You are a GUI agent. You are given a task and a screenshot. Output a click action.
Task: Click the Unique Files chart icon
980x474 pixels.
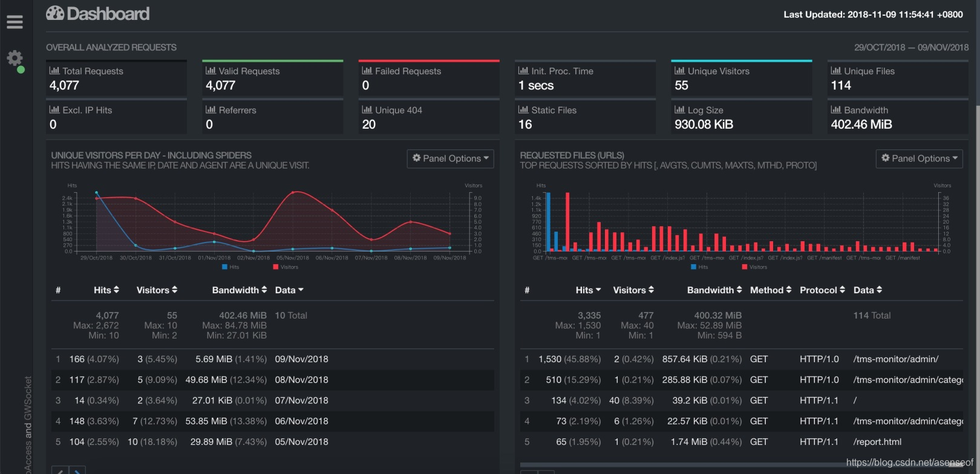coord(835,71)
